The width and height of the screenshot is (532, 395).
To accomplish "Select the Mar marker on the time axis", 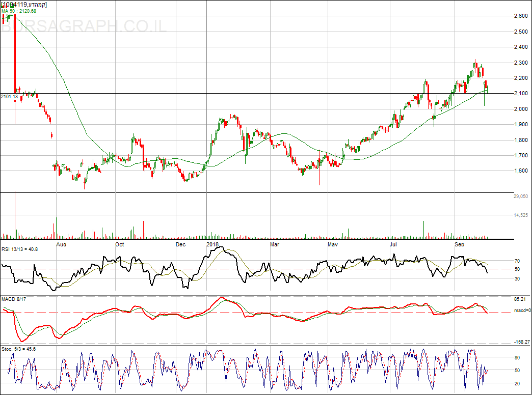I will (274, 244).
